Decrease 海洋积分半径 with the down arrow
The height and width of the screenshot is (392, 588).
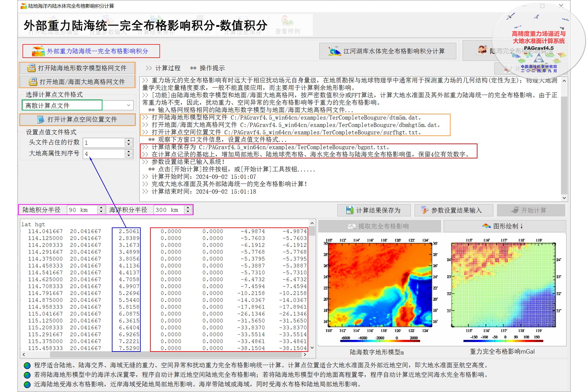coord(188,212)
